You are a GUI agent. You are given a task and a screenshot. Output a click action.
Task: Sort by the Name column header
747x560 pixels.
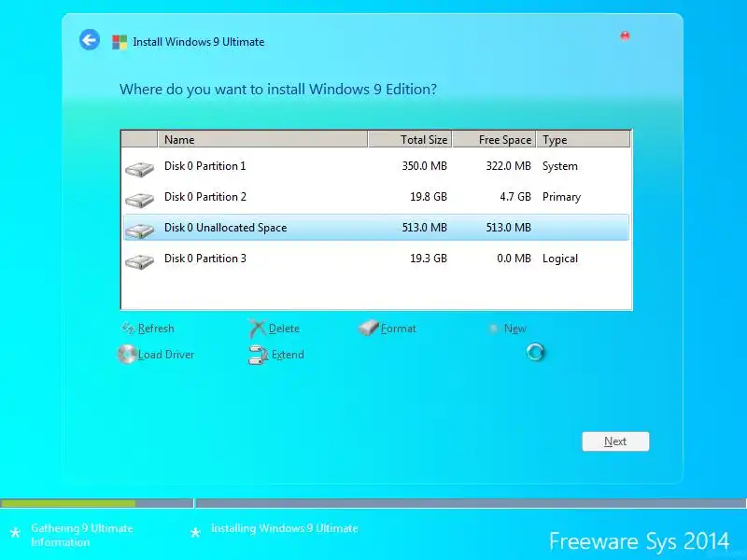262,139
